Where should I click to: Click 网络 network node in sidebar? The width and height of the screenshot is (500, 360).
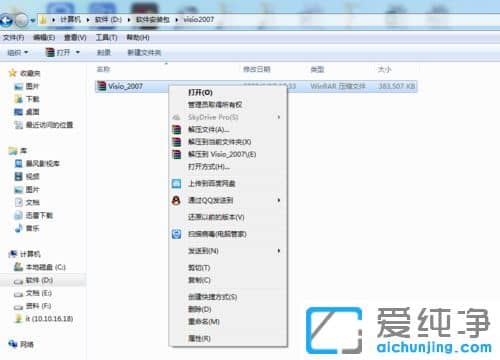pos(21,344)
